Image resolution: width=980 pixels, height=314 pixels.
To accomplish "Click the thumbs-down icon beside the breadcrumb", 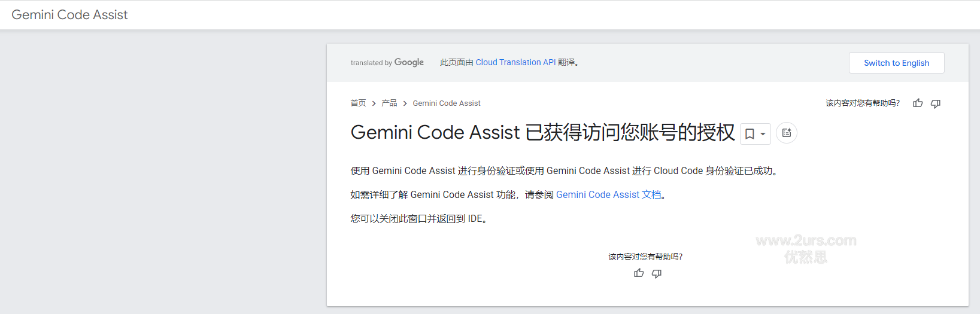I will [x=936, y=103].
